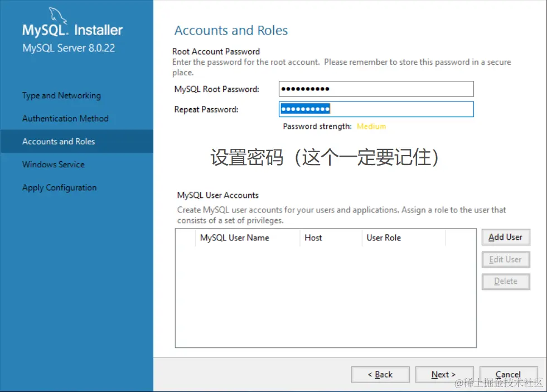The height and width of the screenshot is (392, 547).
Task: Proceed with the Next button
Action: tap(444, 375)
